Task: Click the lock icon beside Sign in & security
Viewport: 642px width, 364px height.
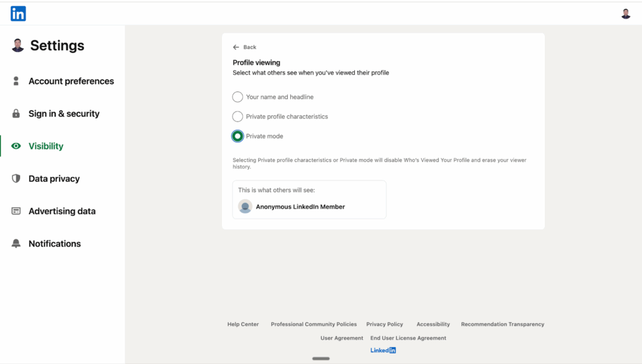Action: pyautogui.click(x=16, y=113)
